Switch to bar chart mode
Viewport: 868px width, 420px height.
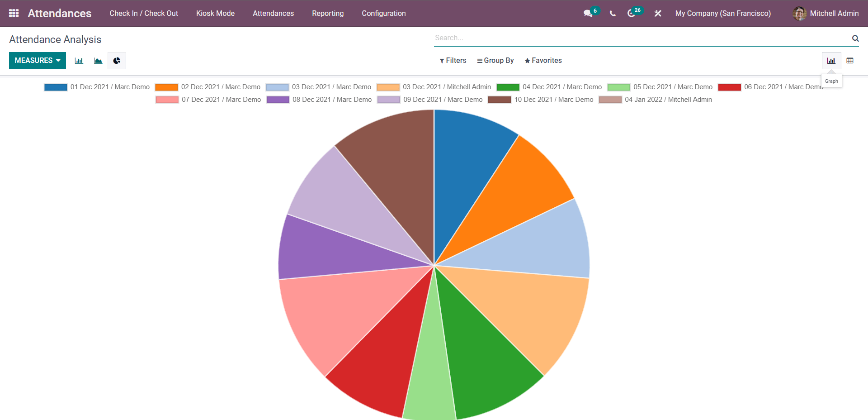pyautogui.click(x=79, y=61)
